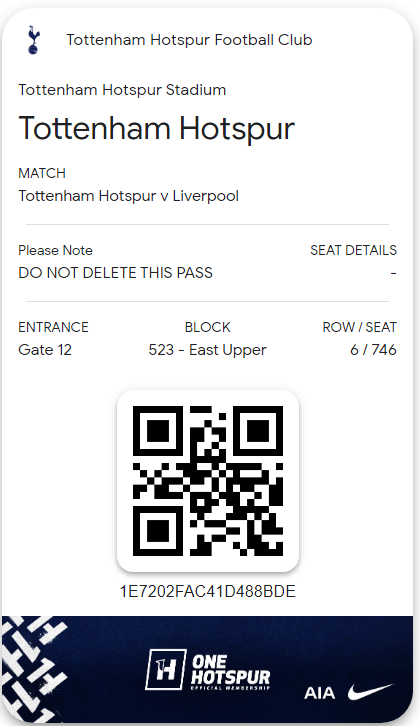
Task: Click the 6 / 746 row and seat value
Action: 373,350
